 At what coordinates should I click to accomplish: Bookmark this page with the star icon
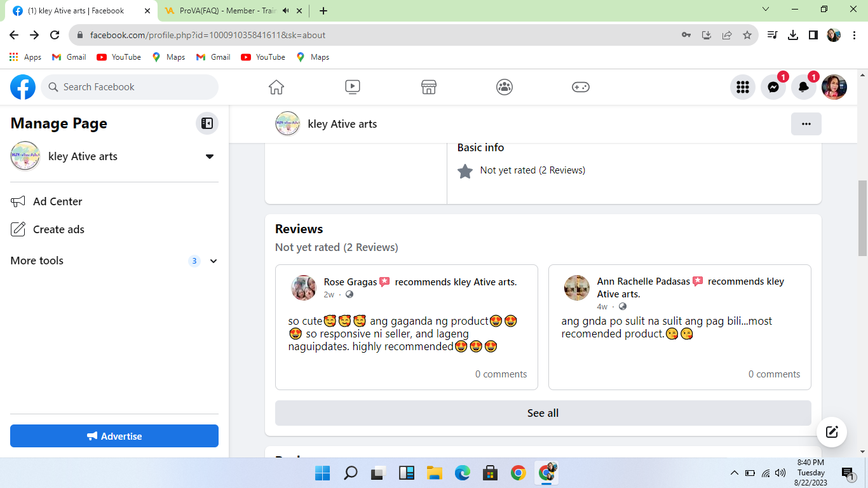pyautogui.click(x=747, y=35)
